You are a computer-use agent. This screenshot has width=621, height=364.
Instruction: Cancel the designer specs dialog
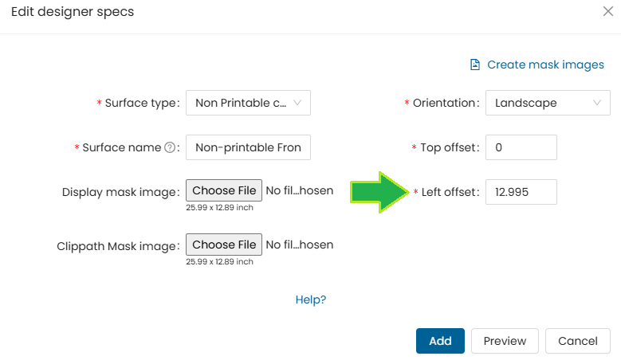(x=577, y=341)
